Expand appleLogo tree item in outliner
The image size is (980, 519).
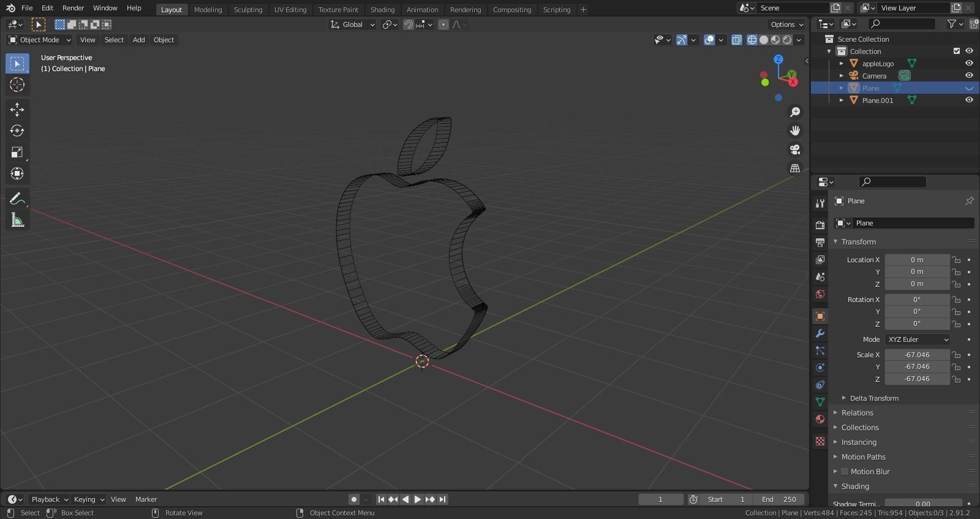click(842, 64)
